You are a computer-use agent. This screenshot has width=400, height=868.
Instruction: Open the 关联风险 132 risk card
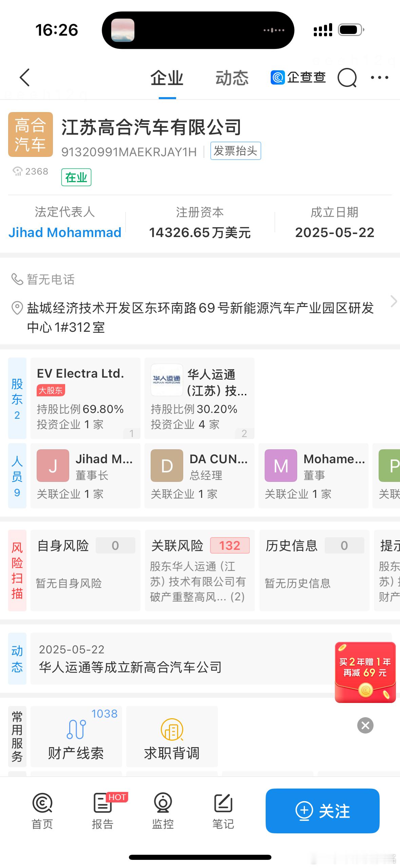tap(200, 571)
